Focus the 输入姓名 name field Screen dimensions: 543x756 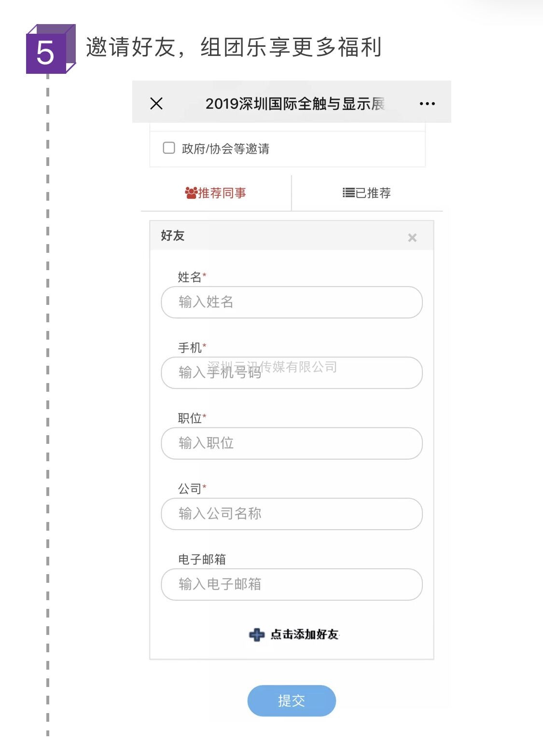coord(292,302)
